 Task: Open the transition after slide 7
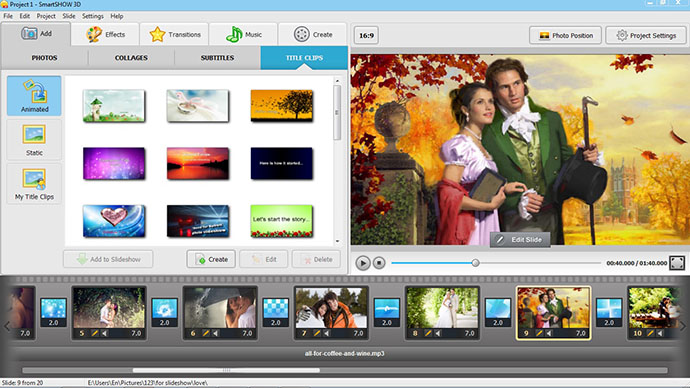[387, 312]
